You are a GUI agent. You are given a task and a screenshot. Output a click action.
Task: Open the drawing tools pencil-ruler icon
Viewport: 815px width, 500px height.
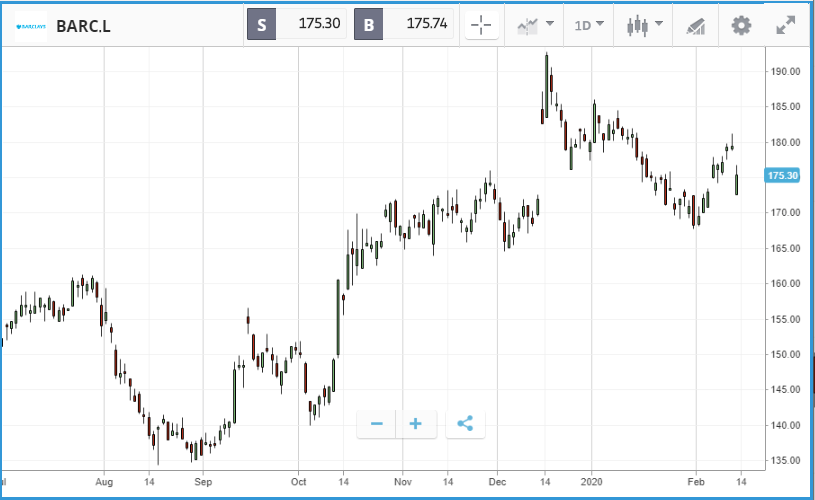(x=695, y=26)
